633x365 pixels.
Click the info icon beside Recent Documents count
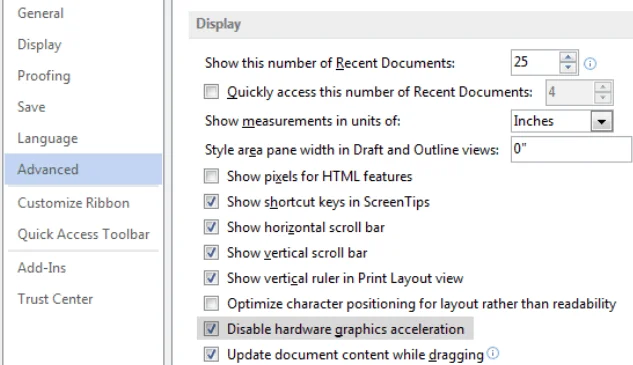pyautogui.click(x=590, y=63)
